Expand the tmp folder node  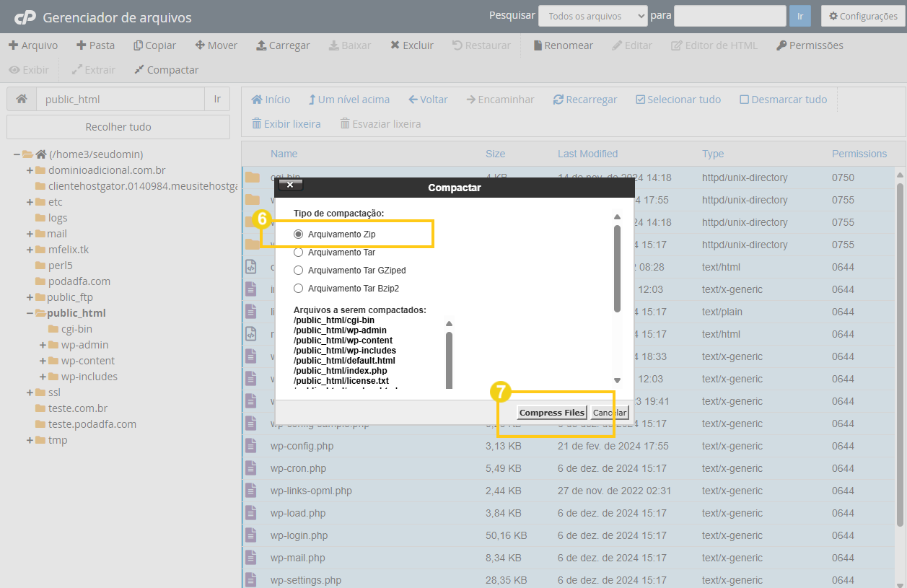click(x=30, y=440)
